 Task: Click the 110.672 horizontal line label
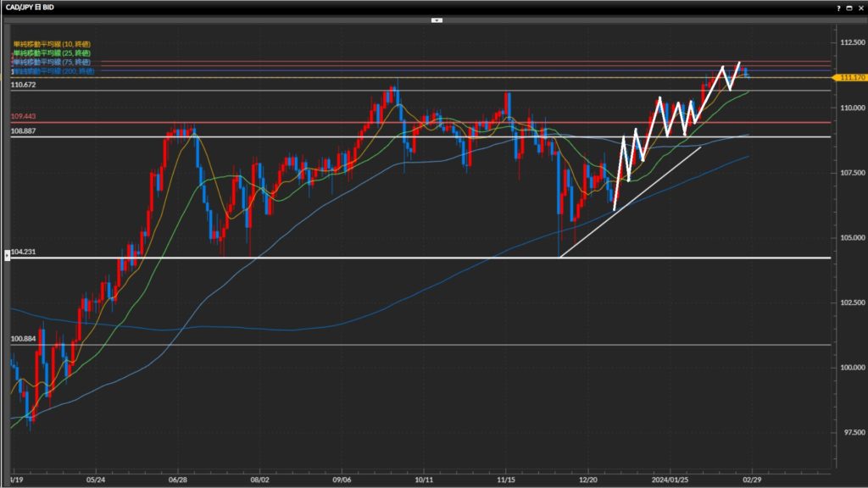tap(22, 86)
